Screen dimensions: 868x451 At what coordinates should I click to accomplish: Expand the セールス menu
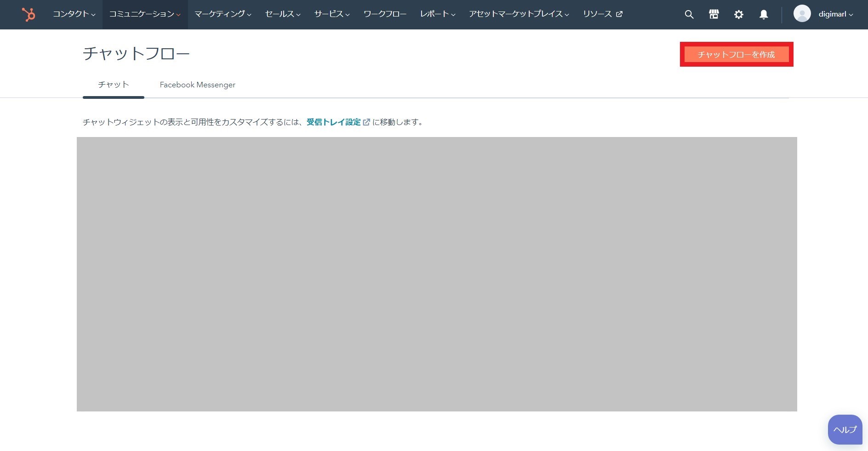(283, 14)
